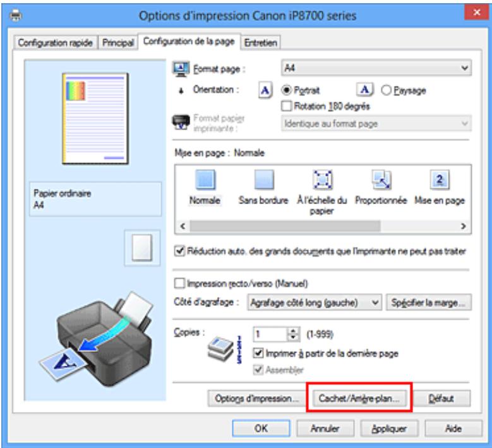The image size is (492, 448).
Task: Decrease copies with the down spinner arrow
Action: [x=294, y=337]
